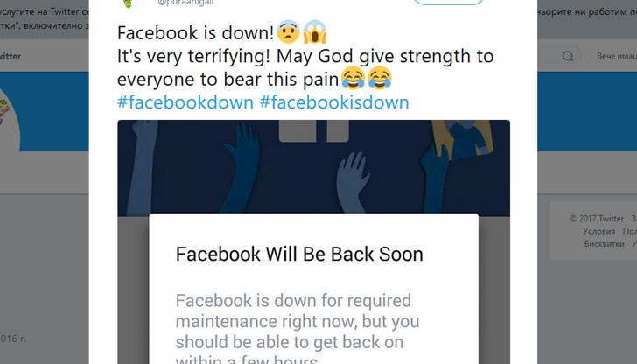This screenshot has width=637, height=364.
Task: Open the @puraanigali profile handle
Action: pyautogui.click(x=186, y=3)
